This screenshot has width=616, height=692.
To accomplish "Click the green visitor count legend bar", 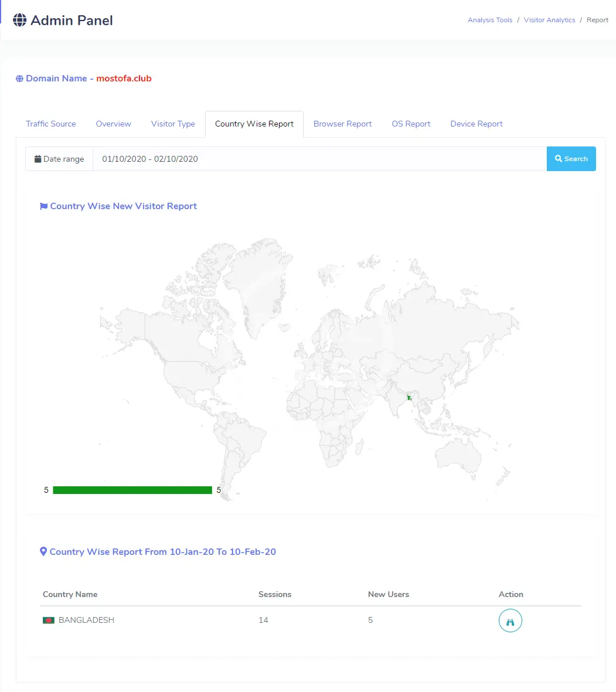I will click(x=132, y=490).
